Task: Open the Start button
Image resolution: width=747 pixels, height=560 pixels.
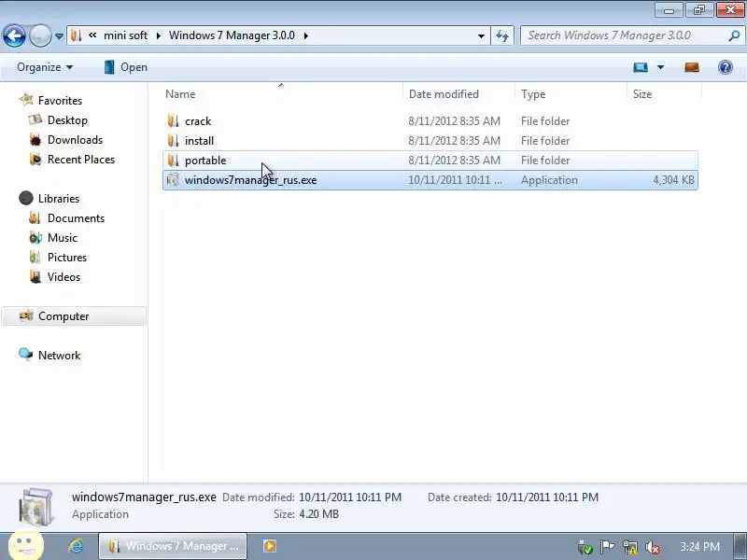Action: (26, 546)
